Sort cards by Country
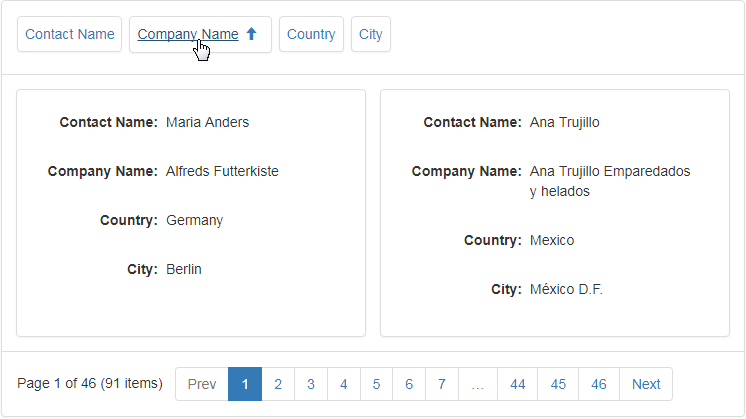Viewport: 746px width, 419px height. point(311,34)
